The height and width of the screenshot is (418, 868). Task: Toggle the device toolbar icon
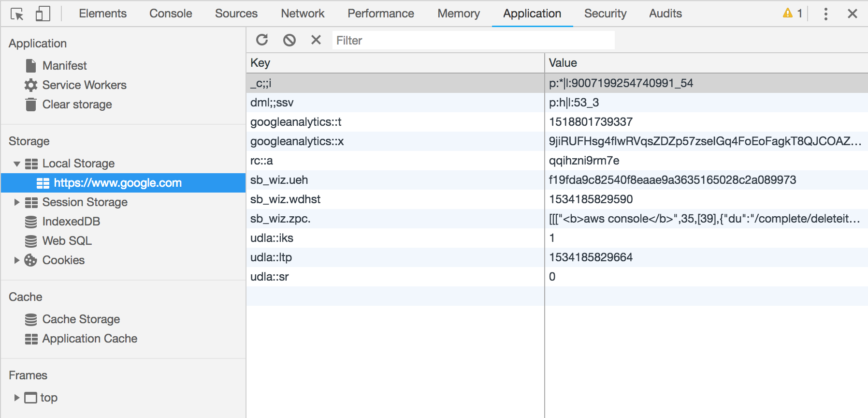[43, 14]
